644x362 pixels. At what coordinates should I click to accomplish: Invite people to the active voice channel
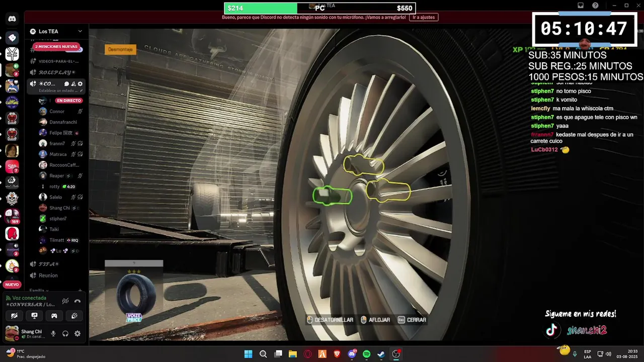(73, 84)
